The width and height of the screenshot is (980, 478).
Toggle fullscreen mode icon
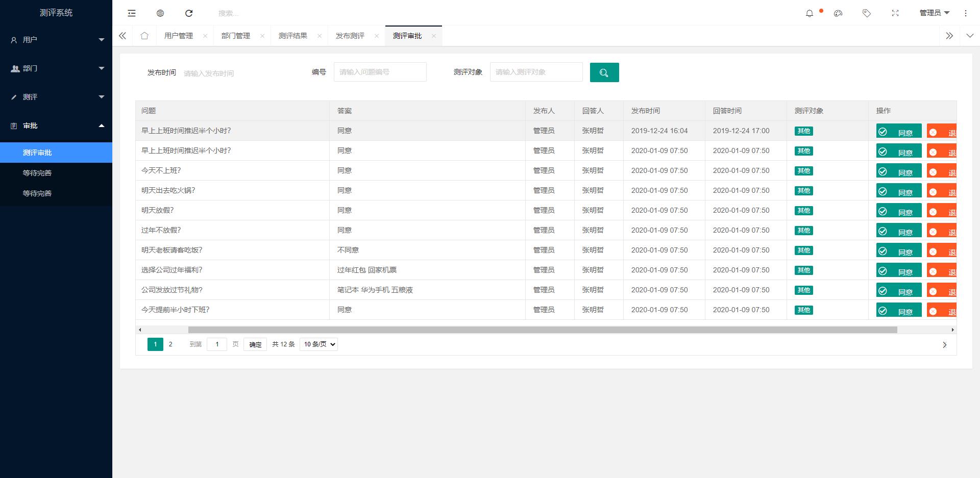click(895, 13)
